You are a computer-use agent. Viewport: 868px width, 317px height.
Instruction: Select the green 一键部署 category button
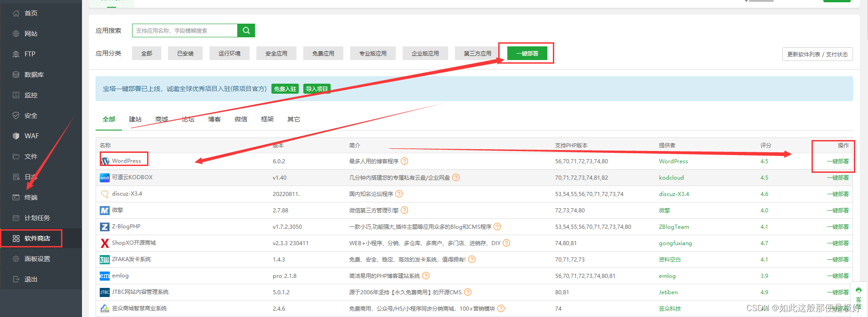tap(527, 53)
